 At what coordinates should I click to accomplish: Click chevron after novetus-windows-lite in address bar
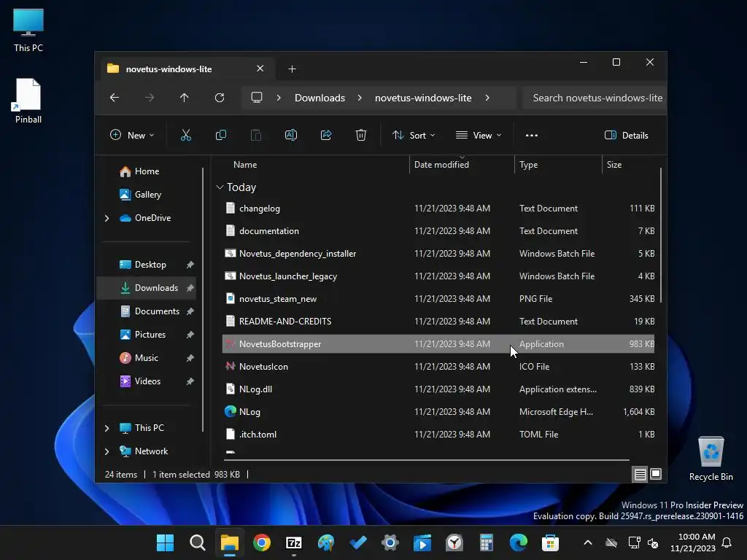point(487,98)
